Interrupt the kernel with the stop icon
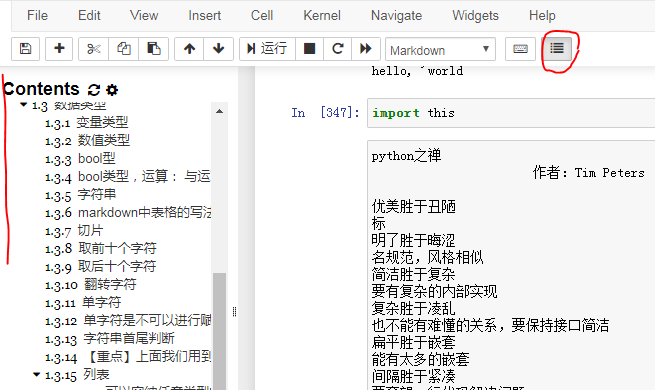 [309, 49]
